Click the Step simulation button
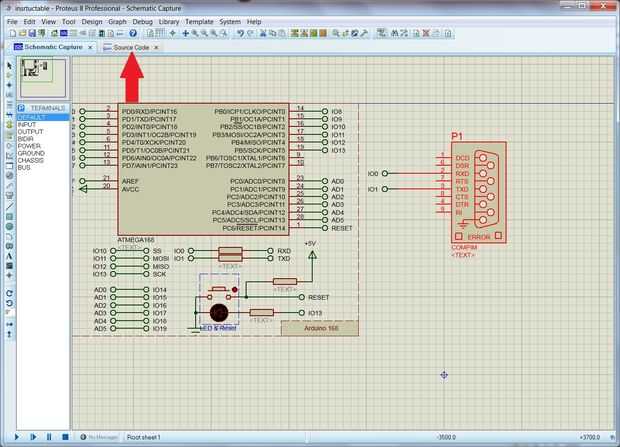The image size is (620, 447). click(33, 437)
